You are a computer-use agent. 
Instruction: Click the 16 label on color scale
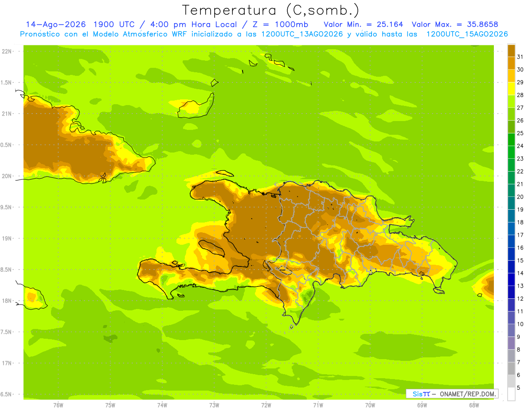coord(520,248)
